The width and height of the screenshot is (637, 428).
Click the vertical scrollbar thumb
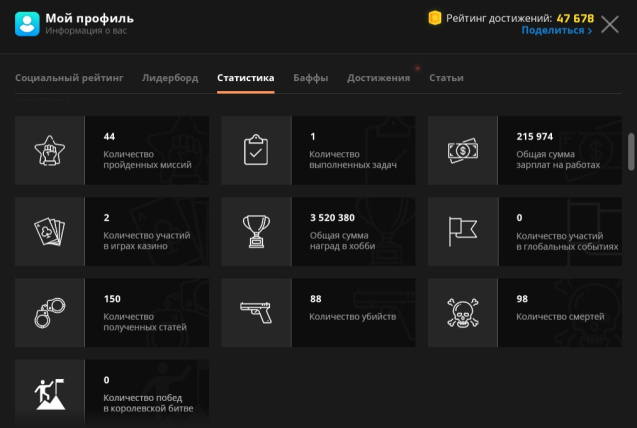[631, 151]
